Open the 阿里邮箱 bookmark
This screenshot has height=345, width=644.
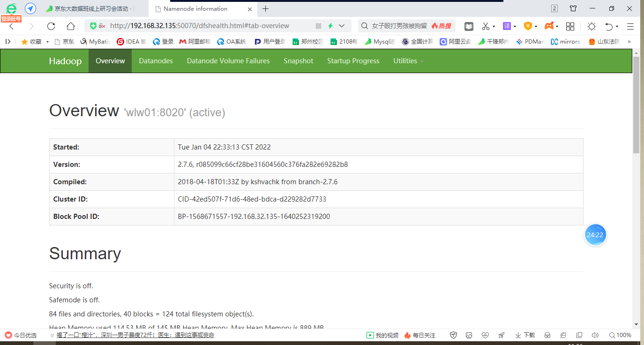click(x=195, y=42)
